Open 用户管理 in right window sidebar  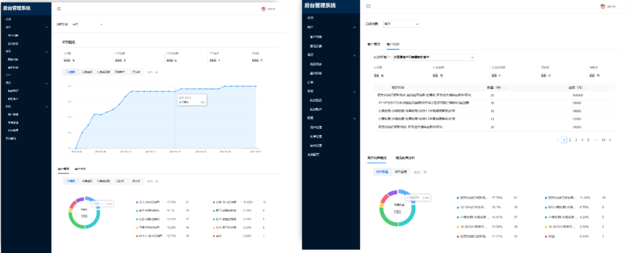(316, 127)
